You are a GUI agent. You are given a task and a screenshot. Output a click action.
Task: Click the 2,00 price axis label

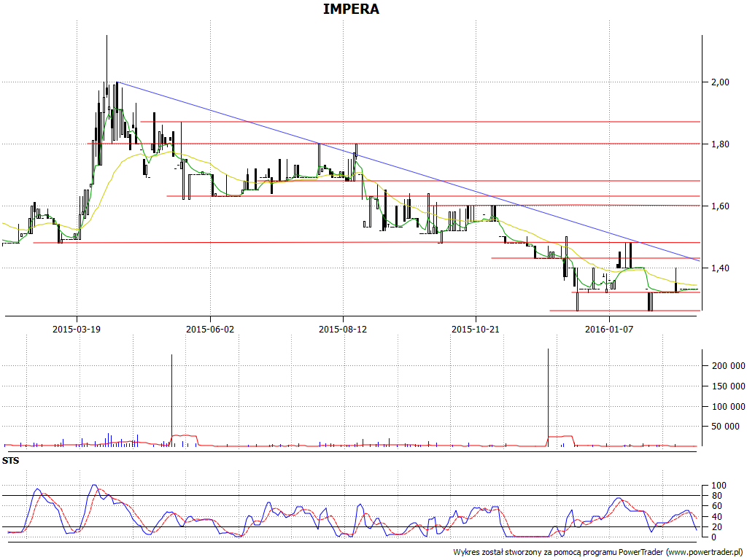(720, 82)
